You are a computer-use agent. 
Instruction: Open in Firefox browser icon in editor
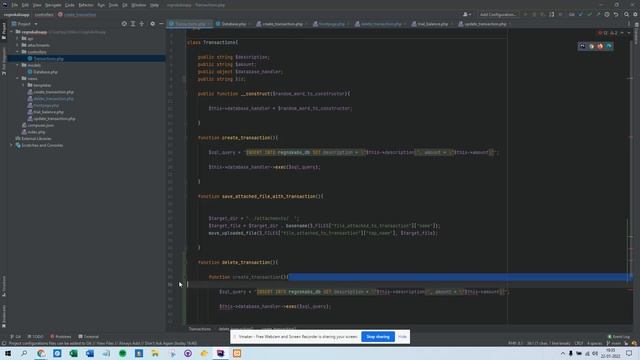[600, 46]
